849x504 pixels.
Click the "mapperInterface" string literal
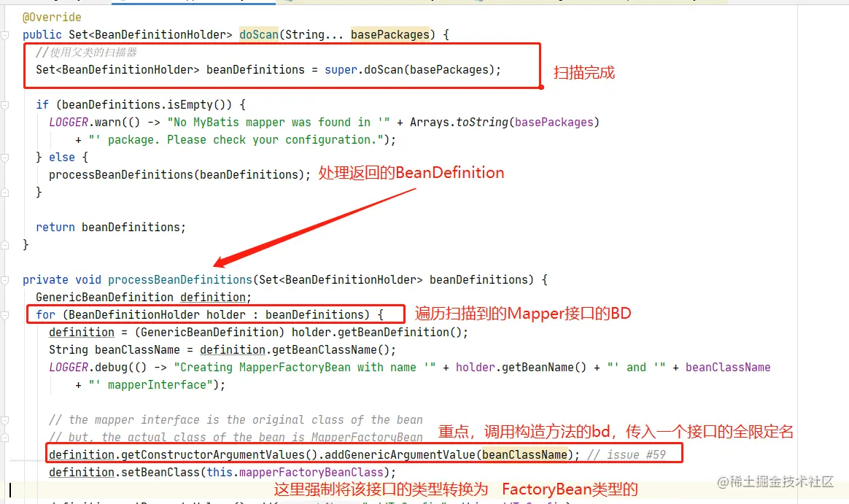click(150, 385)
